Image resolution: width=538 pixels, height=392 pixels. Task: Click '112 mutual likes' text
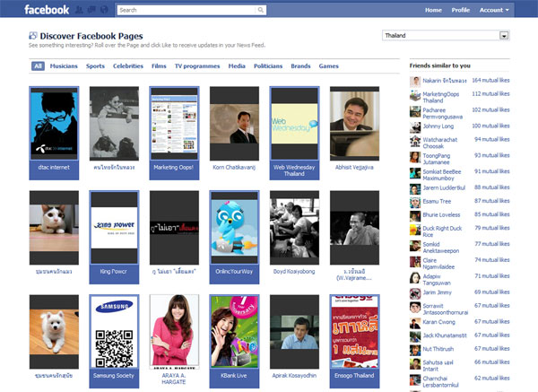490,93
